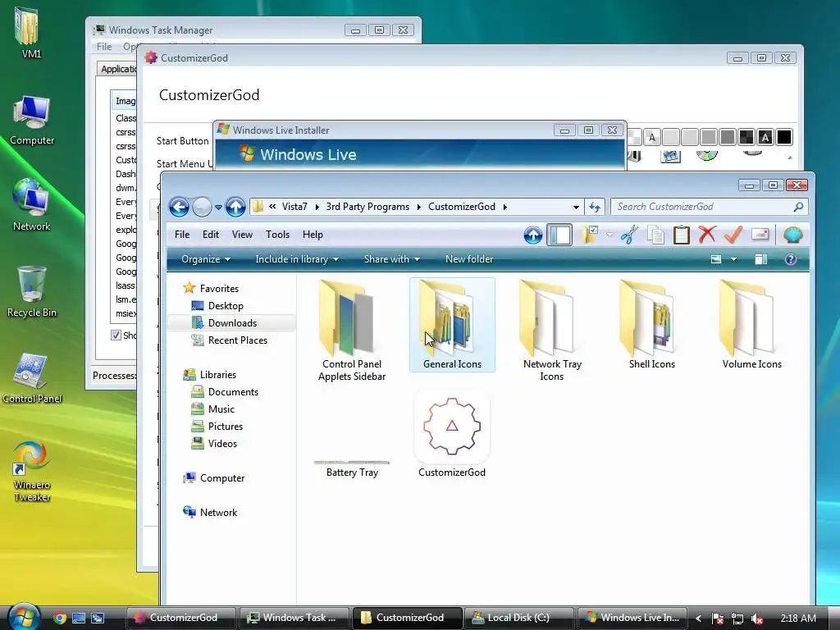Pick the solid black preview background swatch
The image size is (840, 630).
pyautogui.click(x=783, y=138)
